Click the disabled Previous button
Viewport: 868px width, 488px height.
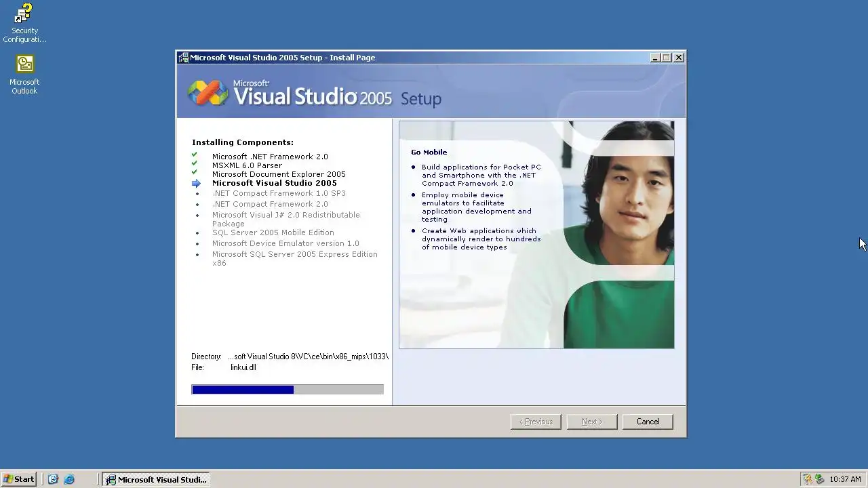click(x=536, y=422)
